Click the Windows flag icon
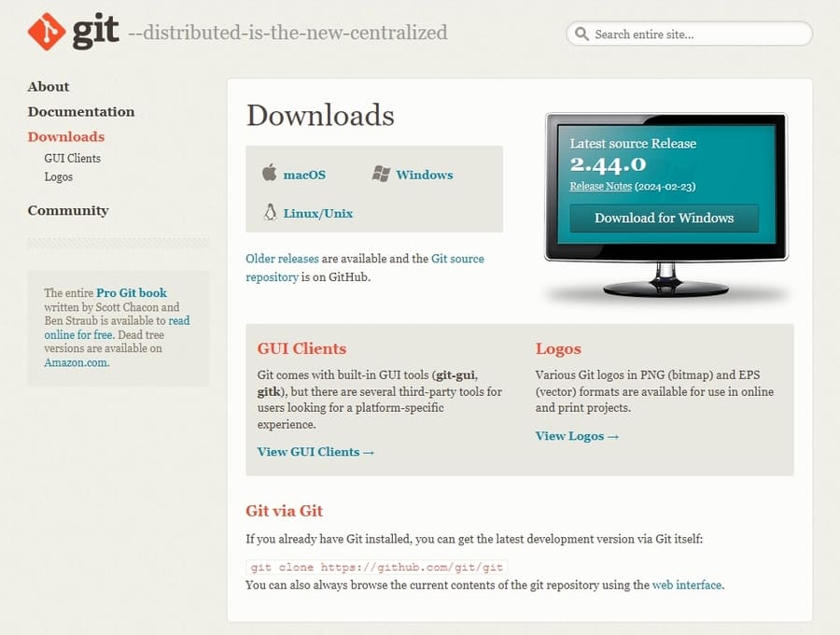 [381, 174]
